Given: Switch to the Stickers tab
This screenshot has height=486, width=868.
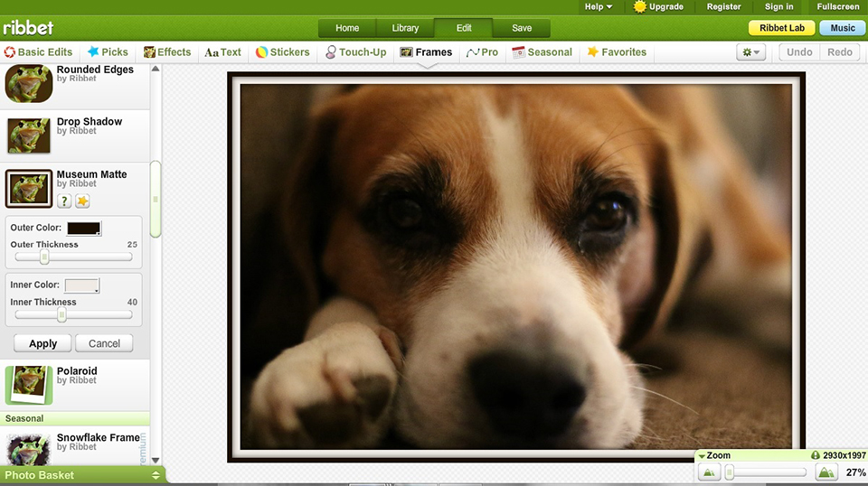Looking at the screenshot, I should pyautogui.click(x=282, y=52).
